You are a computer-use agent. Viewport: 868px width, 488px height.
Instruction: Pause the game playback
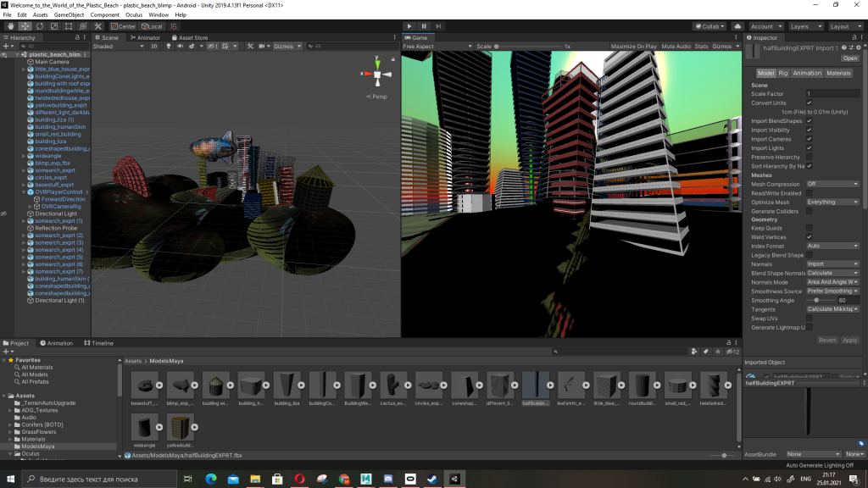click(x=424, y=26)
